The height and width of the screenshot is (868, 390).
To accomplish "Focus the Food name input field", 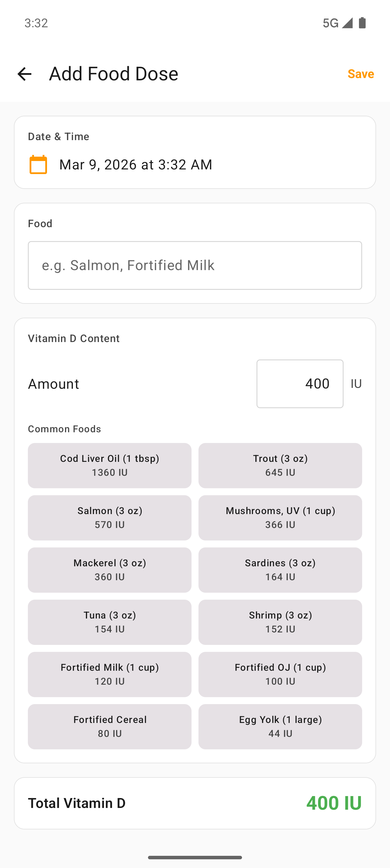I will tap(195, 265).
